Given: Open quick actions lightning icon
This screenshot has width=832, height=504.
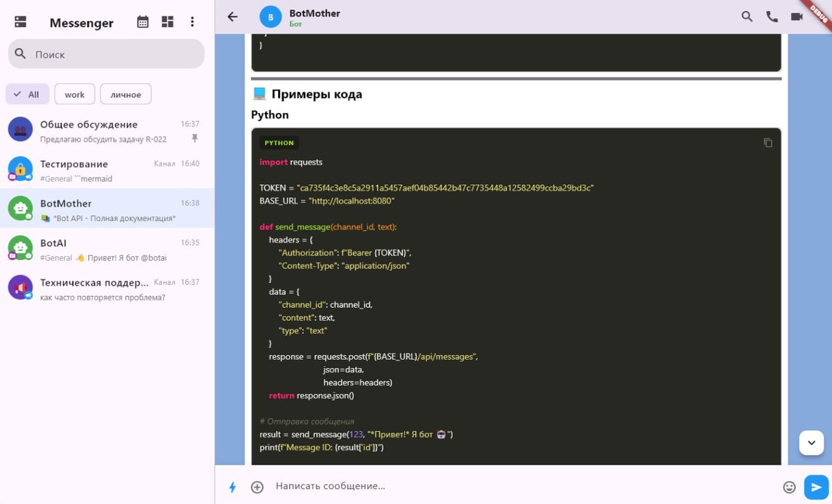Looking at the screenshot, I should point(233,487).
